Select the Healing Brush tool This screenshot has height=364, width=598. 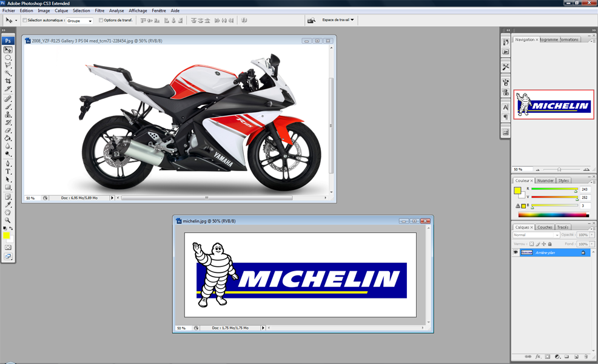[8, 99]
